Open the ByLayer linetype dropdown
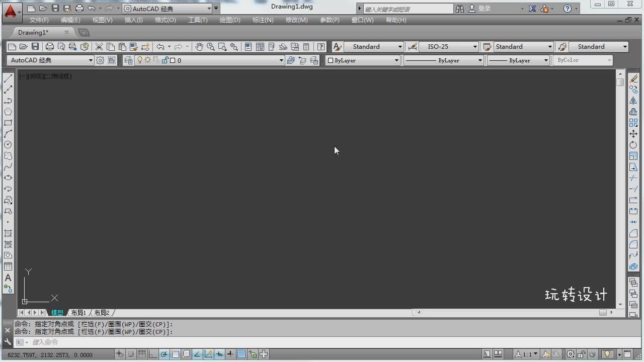This screenshot has width=644, height=362. coord(480,60)
